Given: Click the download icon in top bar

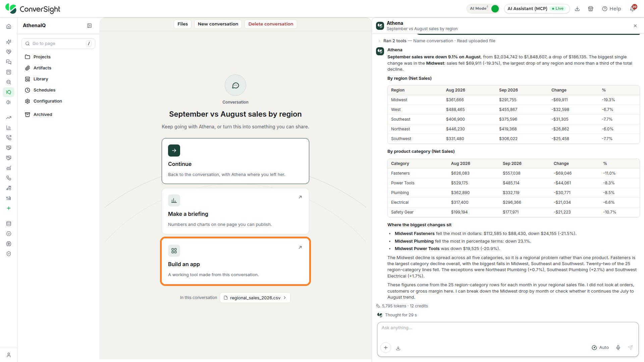Looking at the screenshot, I should click(x=577, y=9).
